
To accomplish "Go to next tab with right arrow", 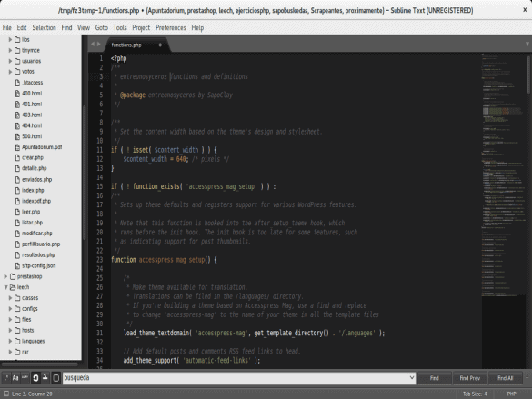I will pyautogui.click(x=99, y=44).
